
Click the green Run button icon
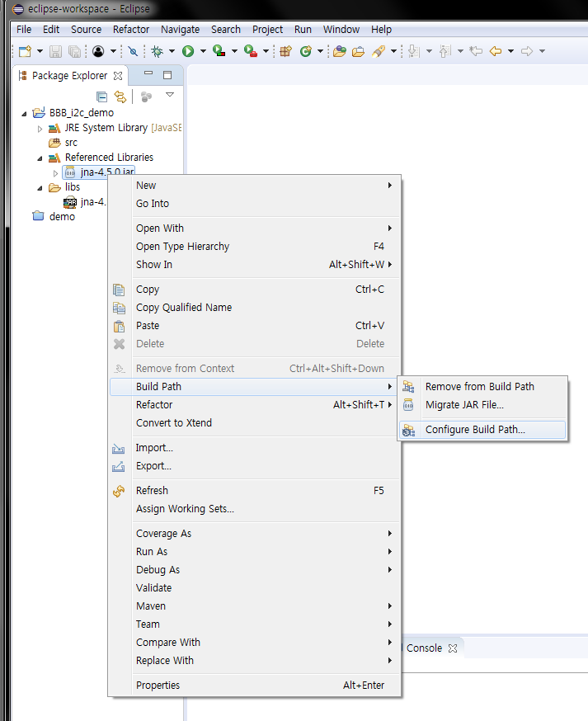pos(188,51)
